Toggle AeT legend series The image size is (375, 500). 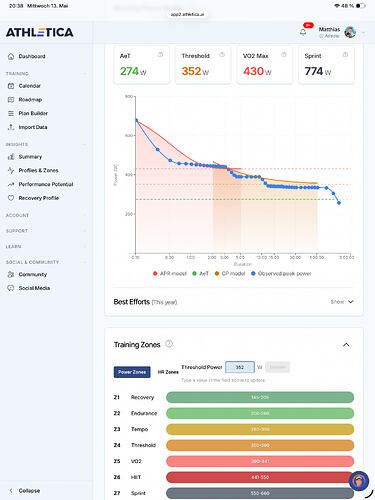pyautogui.click(x=200, y=274)
